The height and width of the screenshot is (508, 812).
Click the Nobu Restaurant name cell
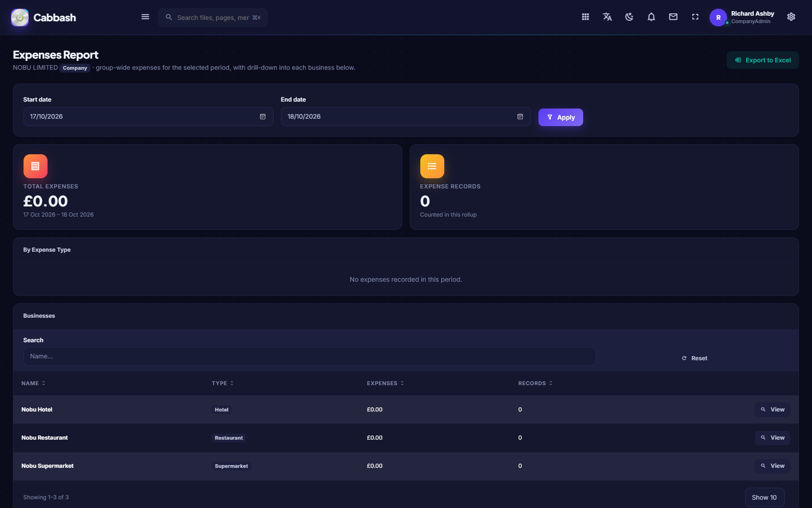pyautogui.click(x=44, y=438)
